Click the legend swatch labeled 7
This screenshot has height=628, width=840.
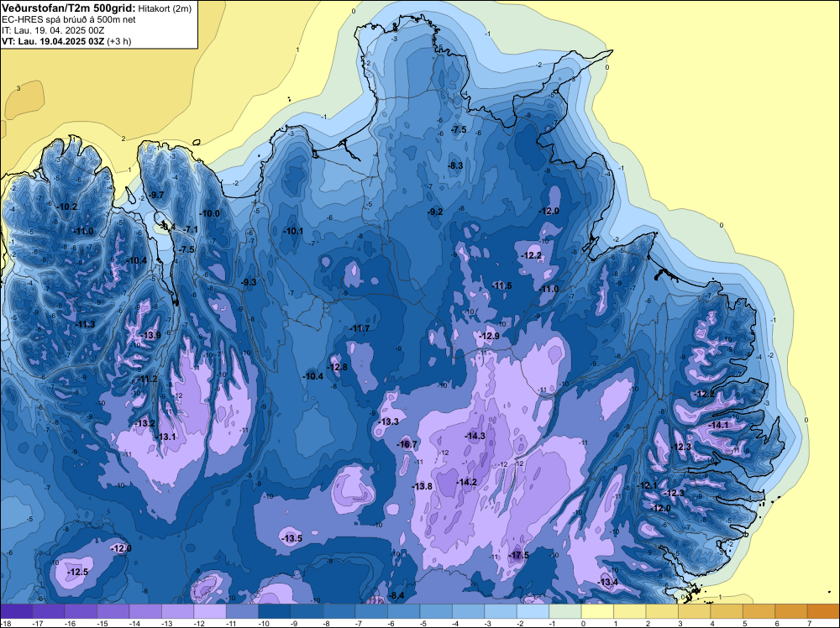[x=824, y=611]
